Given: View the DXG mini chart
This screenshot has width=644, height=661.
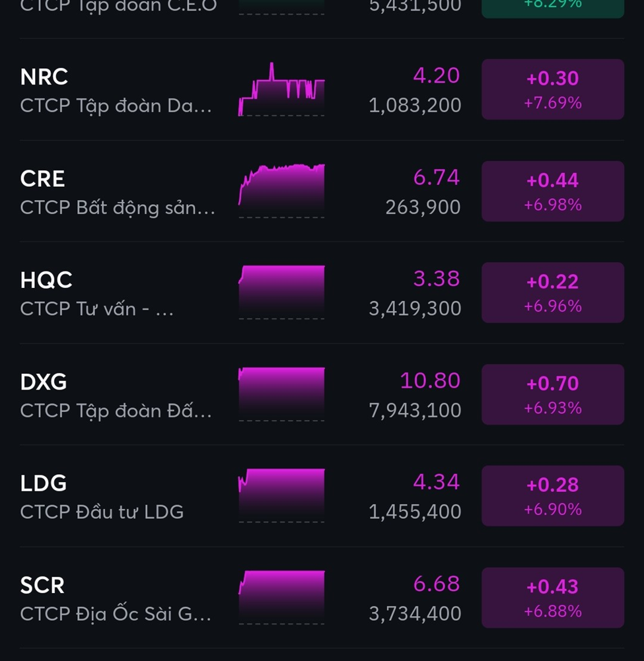Looking at the screenshot, I should pyautogui.click(x=281, y=394).
